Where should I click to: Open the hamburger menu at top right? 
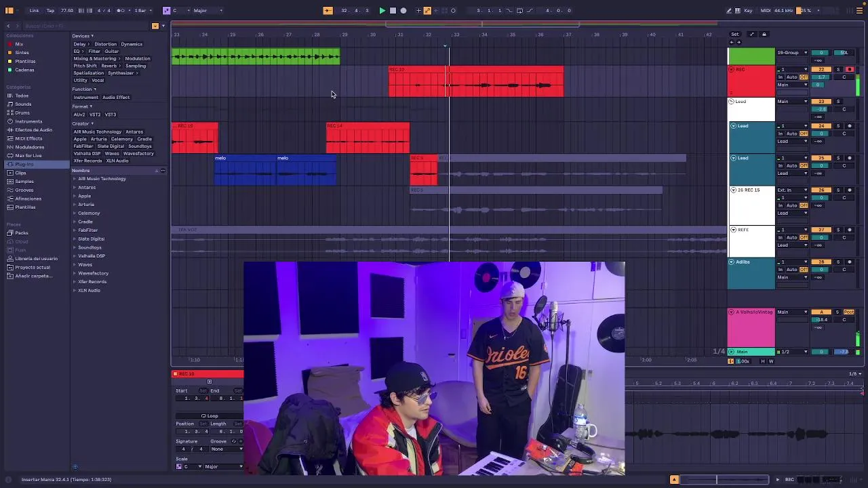coord(860,10)
